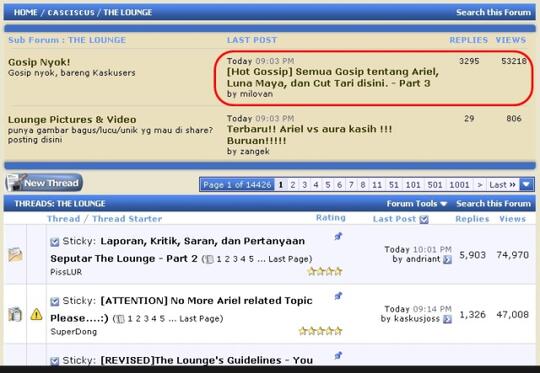Open Search this Forum in top bar
This screenshot has width=540, height=373.
coord(494,12)
